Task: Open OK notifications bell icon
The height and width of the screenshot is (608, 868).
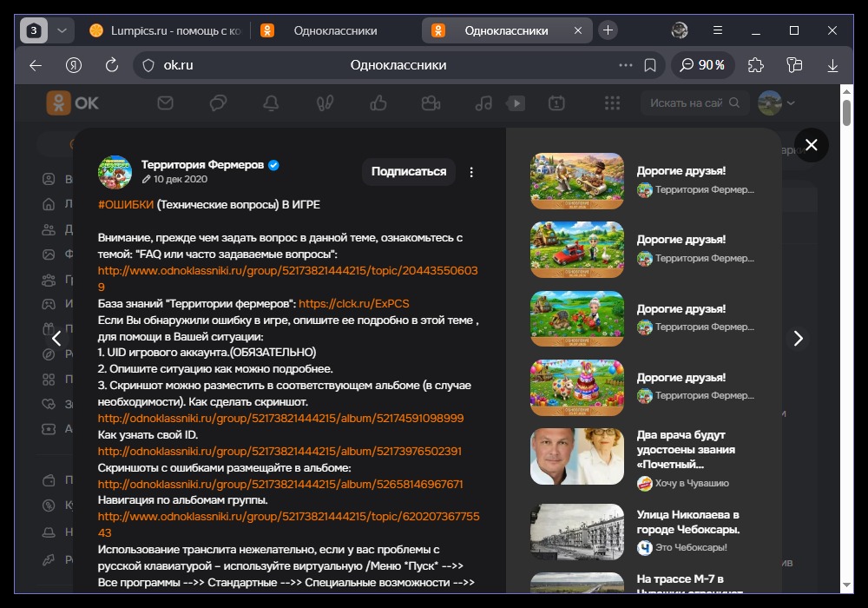Action: 271,103
